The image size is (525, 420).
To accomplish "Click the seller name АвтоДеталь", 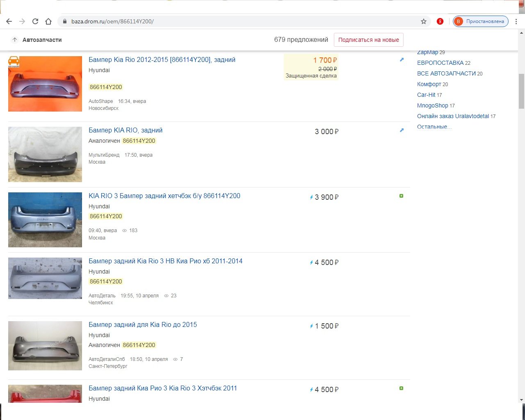I will point(102,296).
